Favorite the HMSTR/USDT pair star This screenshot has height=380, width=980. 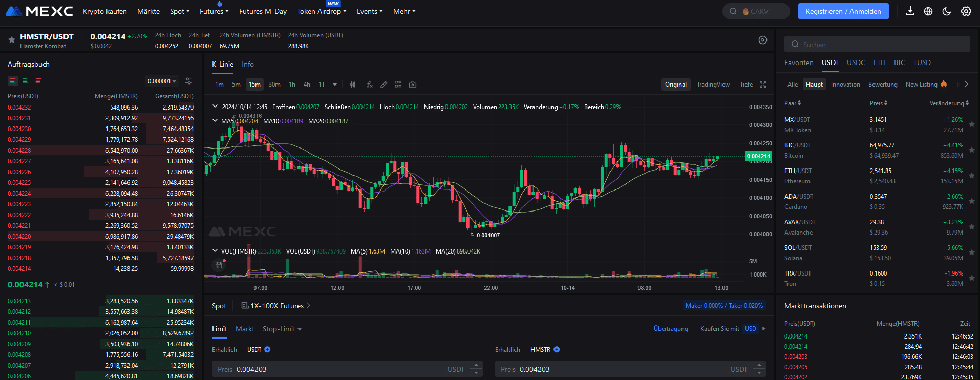(11, 39)
